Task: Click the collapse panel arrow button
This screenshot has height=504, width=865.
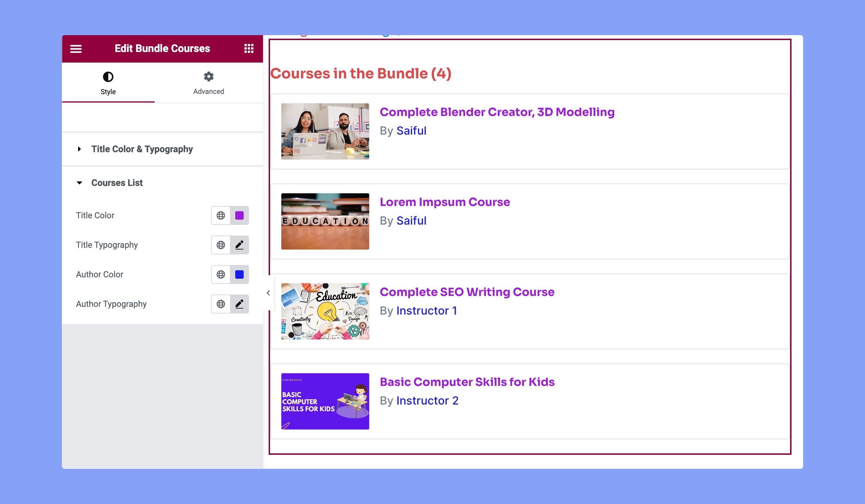Action: [x=268, y=293]
